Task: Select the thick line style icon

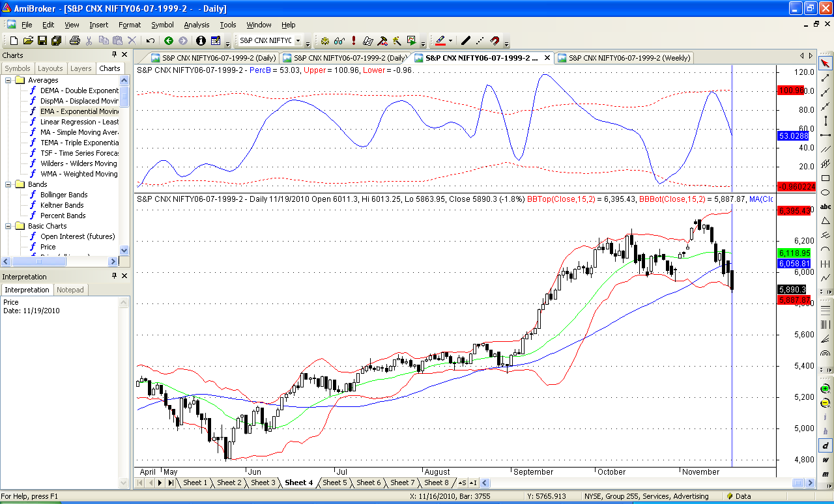Action: (465, 40)
